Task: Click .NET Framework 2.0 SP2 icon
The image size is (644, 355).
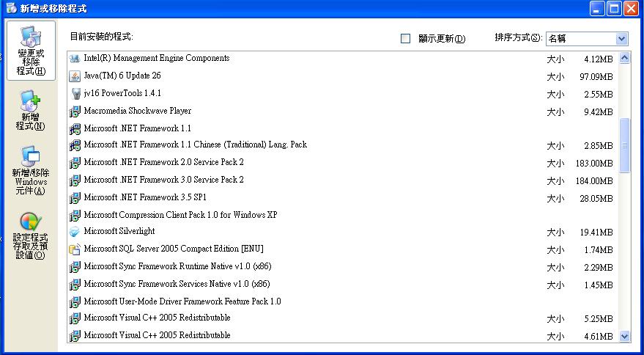Action: click(75, 163)
